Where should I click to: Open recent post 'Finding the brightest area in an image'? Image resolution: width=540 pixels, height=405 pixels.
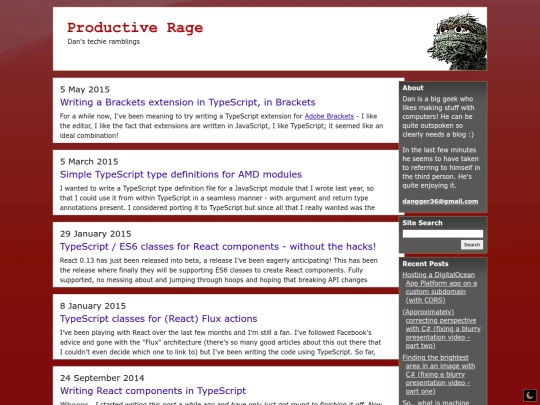439,374
